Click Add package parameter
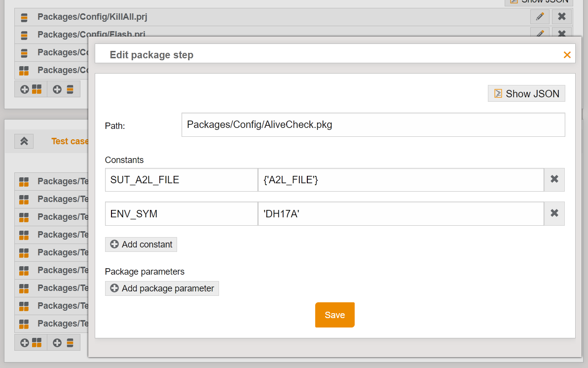 pyautogui.click(x=162, y=288)
